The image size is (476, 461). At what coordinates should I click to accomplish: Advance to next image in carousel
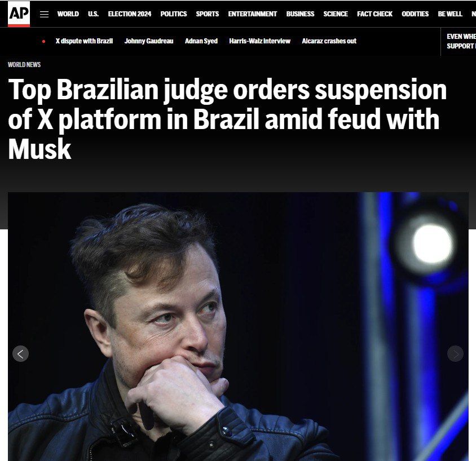click(x=455, y=353)
